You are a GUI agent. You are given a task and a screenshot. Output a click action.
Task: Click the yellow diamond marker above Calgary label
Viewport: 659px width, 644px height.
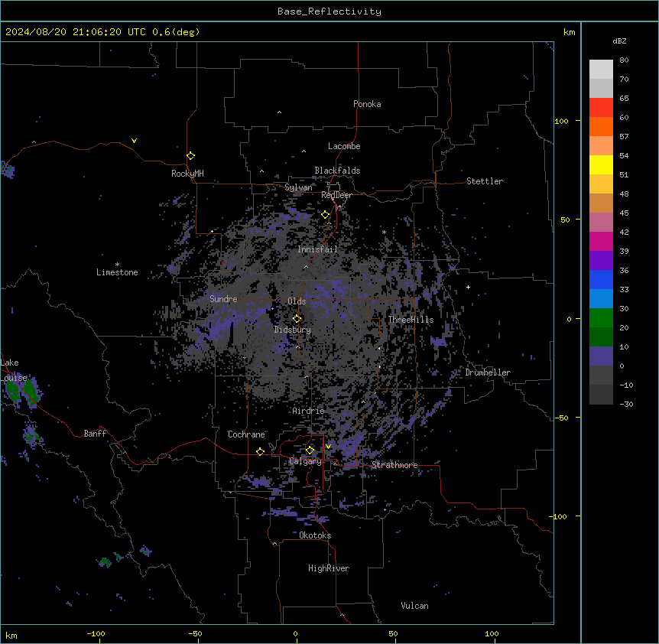[x=310, y=450]
